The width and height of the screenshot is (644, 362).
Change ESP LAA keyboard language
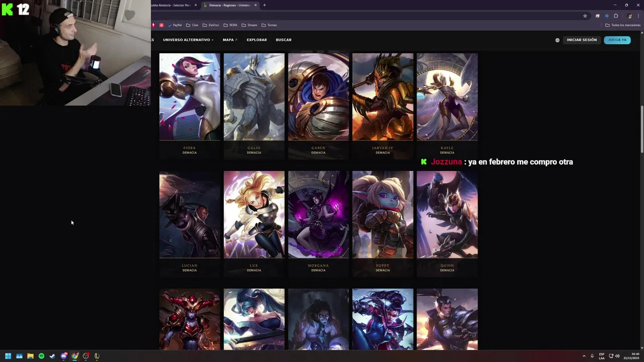tap(602, 356)
